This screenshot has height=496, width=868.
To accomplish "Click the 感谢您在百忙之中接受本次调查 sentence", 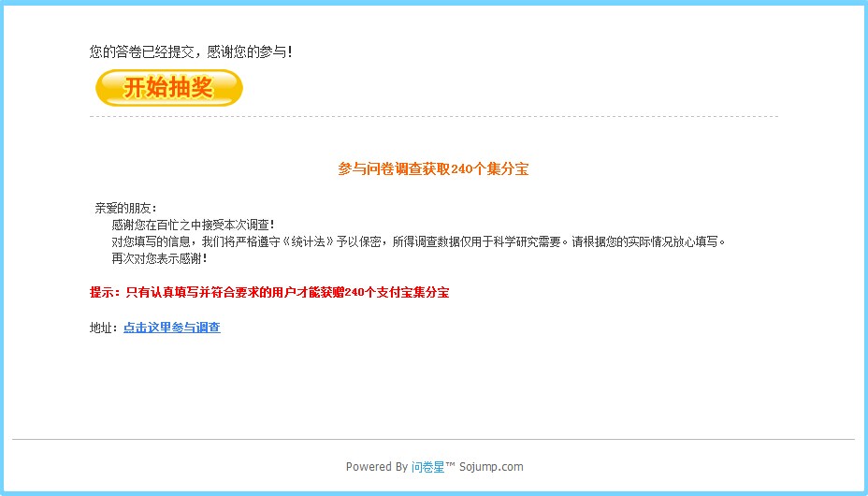I will click(x=194, y=225).
